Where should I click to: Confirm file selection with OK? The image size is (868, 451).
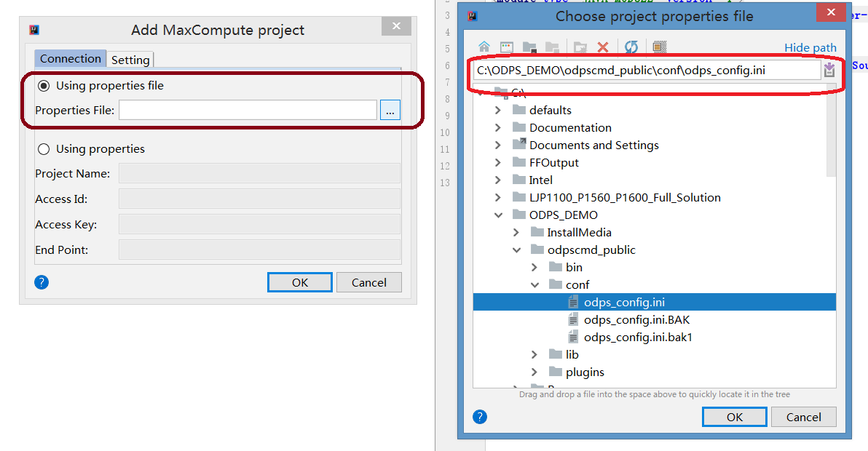click(x=735, y=418)
